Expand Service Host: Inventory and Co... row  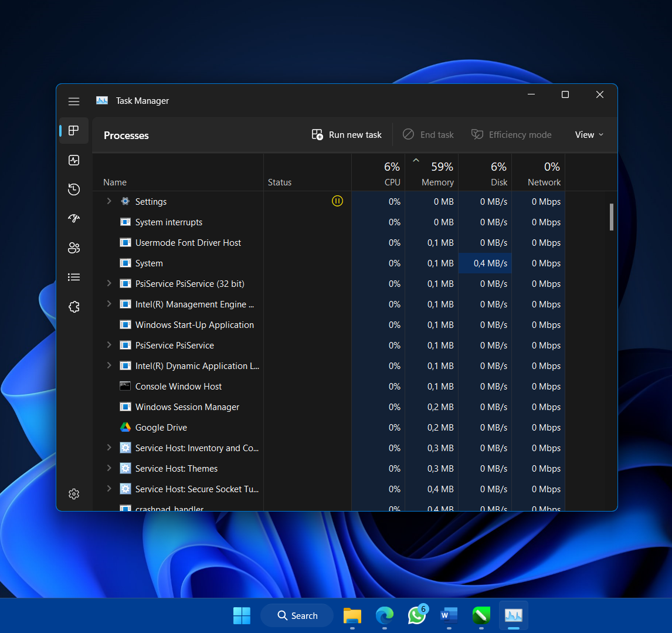[x=109, y=448]
